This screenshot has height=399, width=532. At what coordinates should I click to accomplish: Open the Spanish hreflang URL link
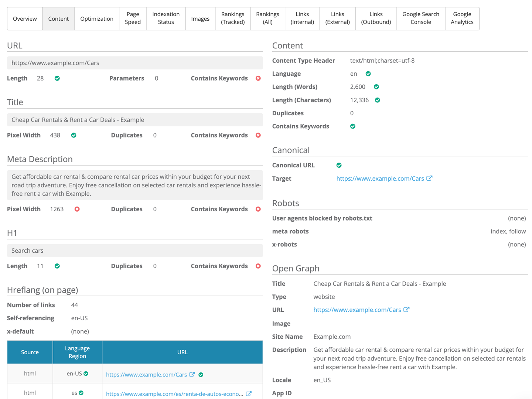point(174,394)
